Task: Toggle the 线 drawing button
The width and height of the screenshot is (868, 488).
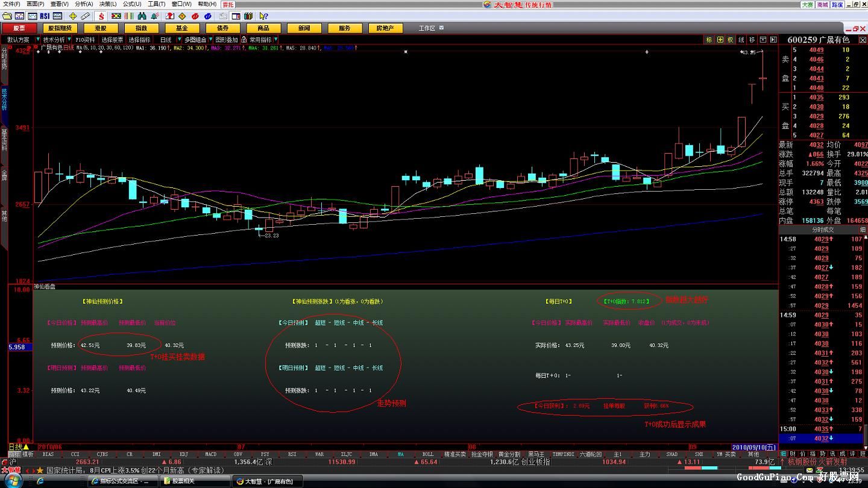Action: click(741, 40)
